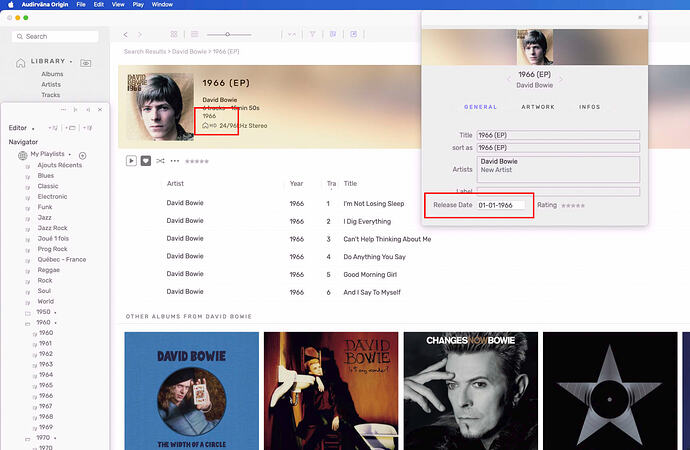690x450 pixels.
Task: Switch to list view in the toolbar
Action: click(x=196, y=34)
